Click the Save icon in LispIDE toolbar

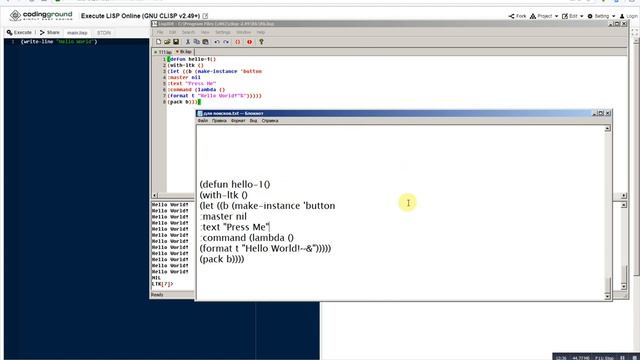pyautogui.click(x=176, y=42)
